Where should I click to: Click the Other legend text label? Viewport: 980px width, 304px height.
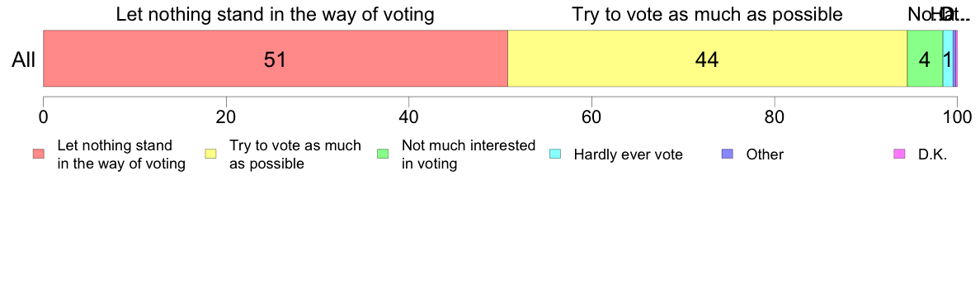765,155
